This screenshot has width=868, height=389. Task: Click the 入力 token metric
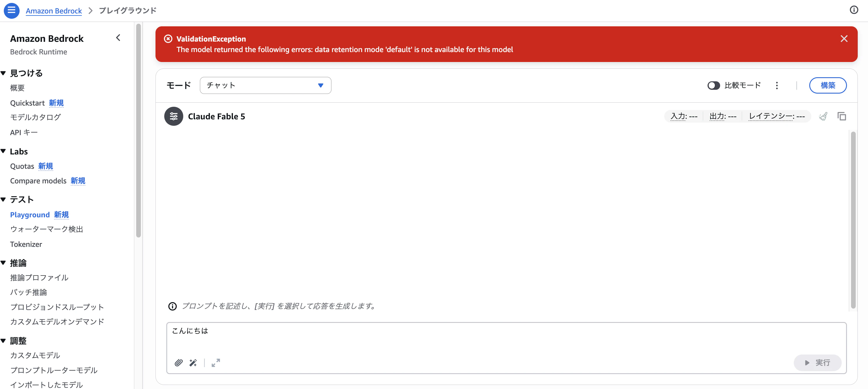click(x=684, y=116)
